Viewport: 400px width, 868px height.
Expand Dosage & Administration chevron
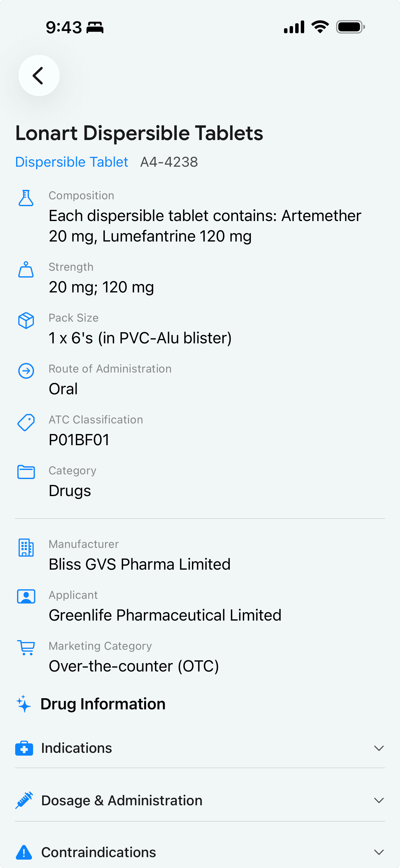coord(379,800)
